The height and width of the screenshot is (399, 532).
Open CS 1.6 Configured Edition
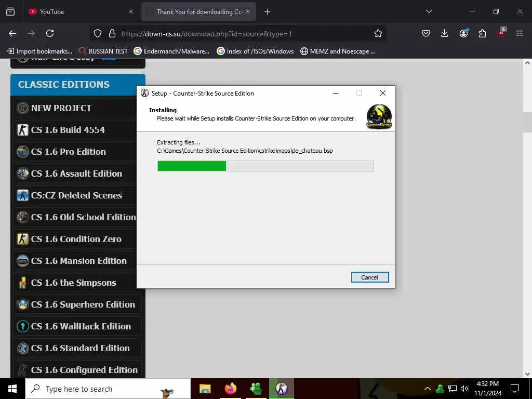[78, 370]
